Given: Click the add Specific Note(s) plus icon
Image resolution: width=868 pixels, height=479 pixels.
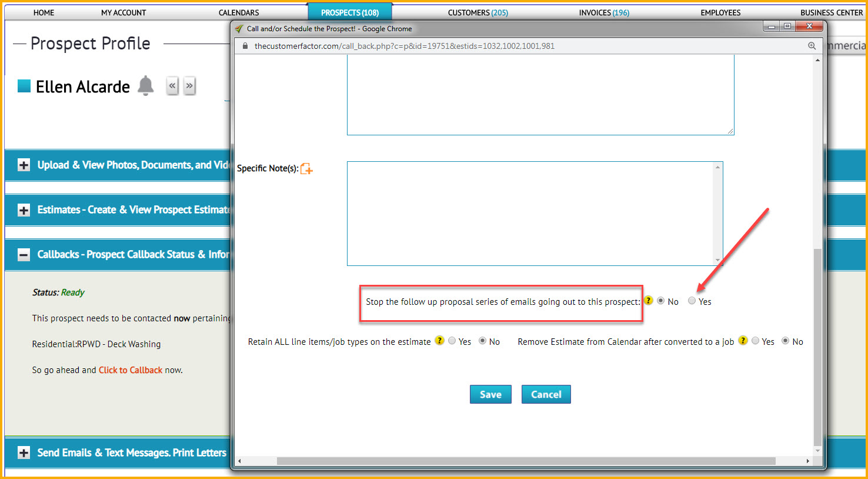Looking at the screenshot, I should [x=306, y=169].
